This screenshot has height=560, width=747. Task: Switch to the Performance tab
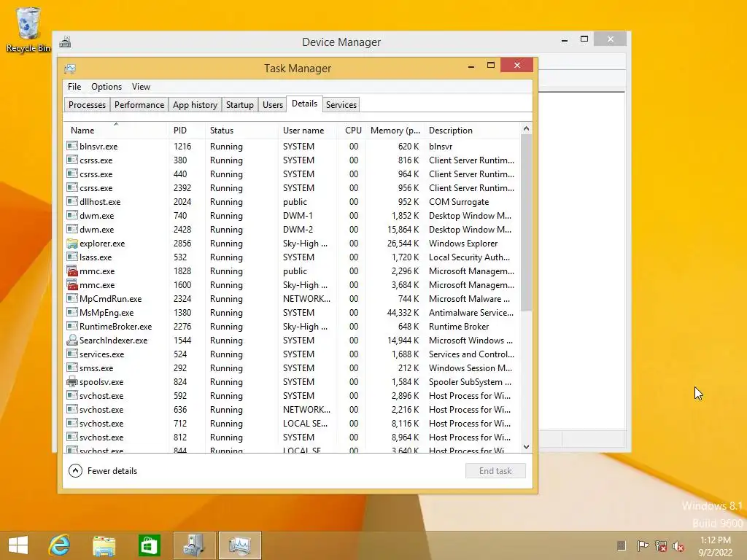(139, 105)
